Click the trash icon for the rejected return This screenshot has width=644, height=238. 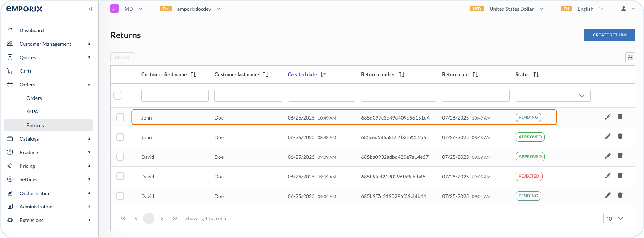pyautogui.click(x=620, y=176)
